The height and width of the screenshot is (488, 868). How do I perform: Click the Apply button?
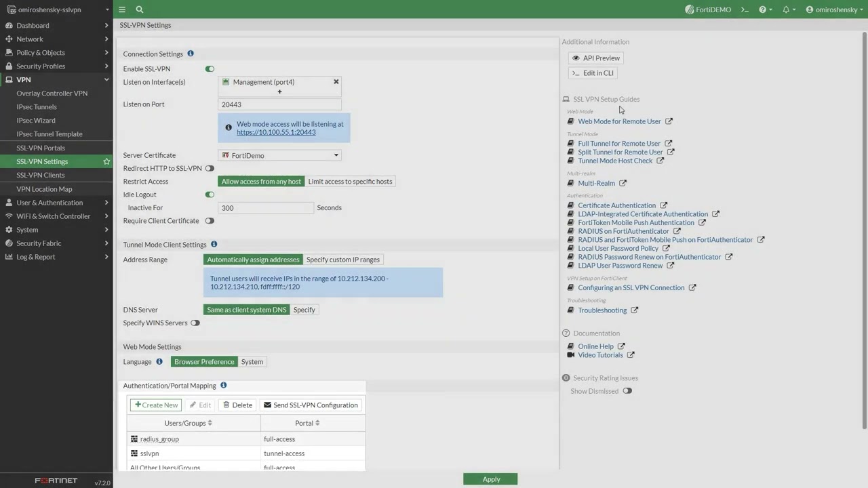coord(490,479)
